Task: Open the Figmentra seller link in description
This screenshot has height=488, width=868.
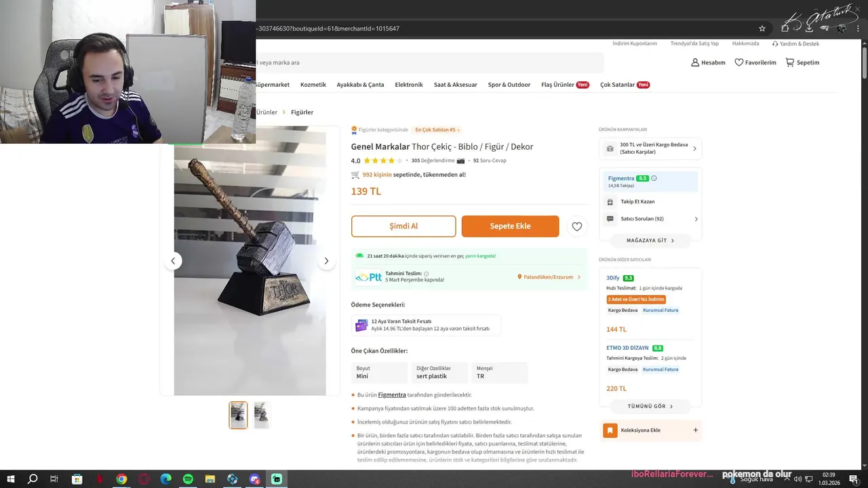Action: (392, 394)
